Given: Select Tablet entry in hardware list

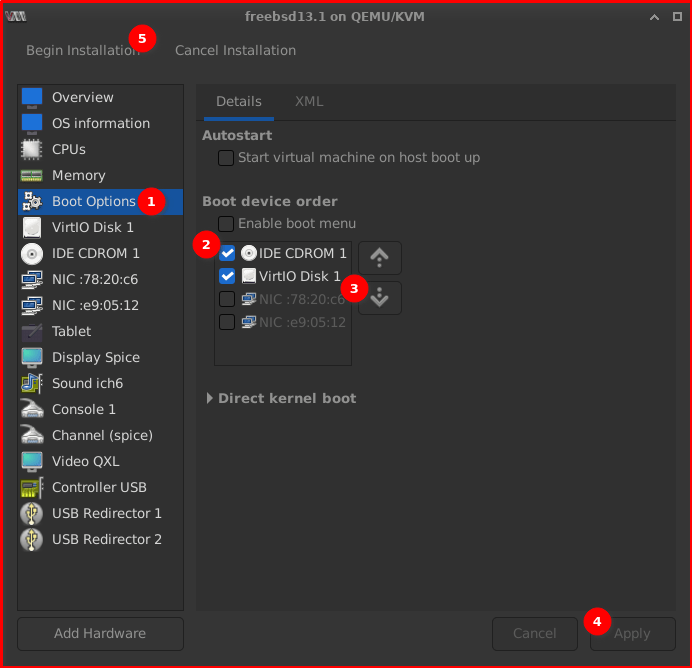Looking at the screenshot, I should click(101, 332).
